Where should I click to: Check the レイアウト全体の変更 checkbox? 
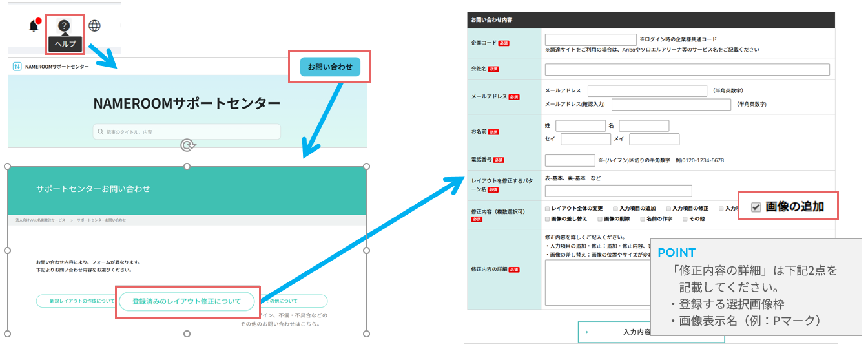tap(548, 209)
